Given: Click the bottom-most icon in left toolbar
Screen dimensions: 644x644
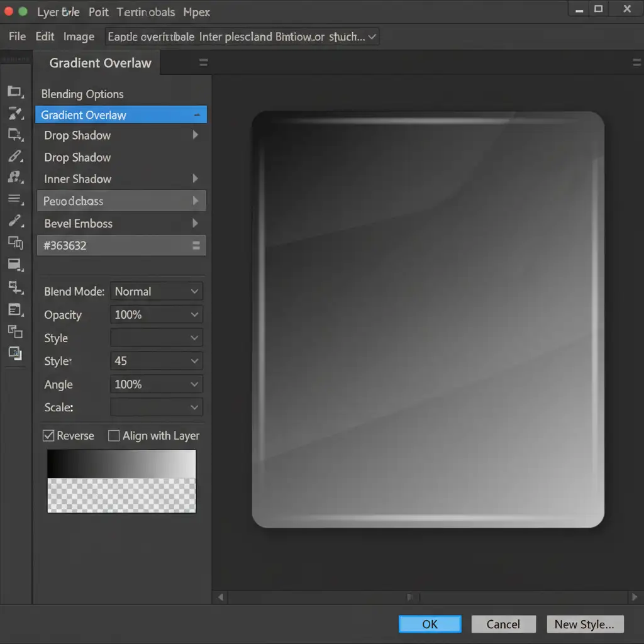Looking at the screenshot, I should [15, 353].
